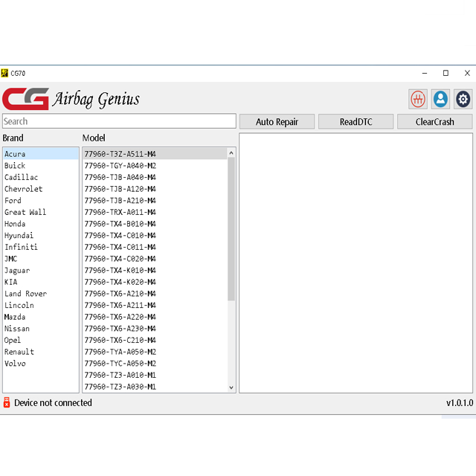Select Acura in the Brand list

click(15, 154)
